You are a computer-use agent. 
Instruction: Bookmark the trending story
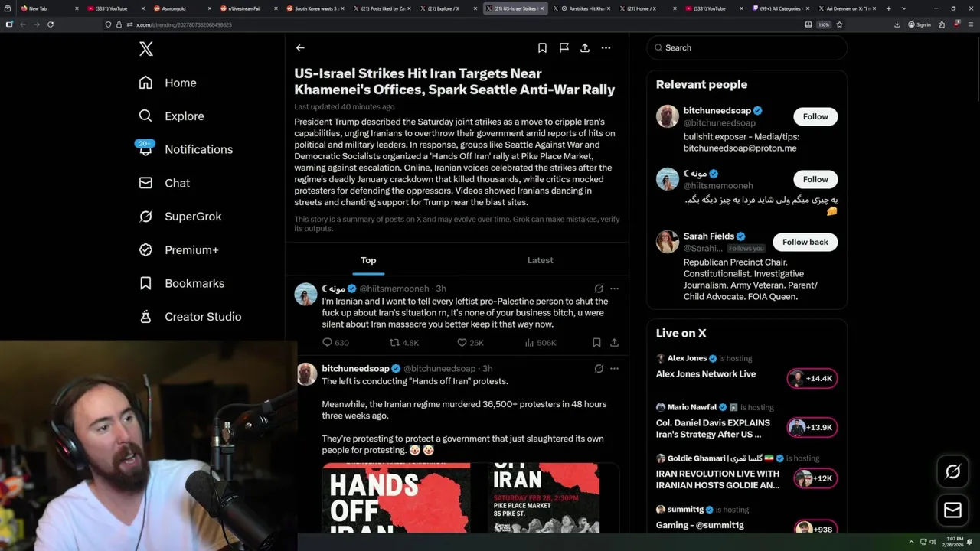tap(542, 47)
